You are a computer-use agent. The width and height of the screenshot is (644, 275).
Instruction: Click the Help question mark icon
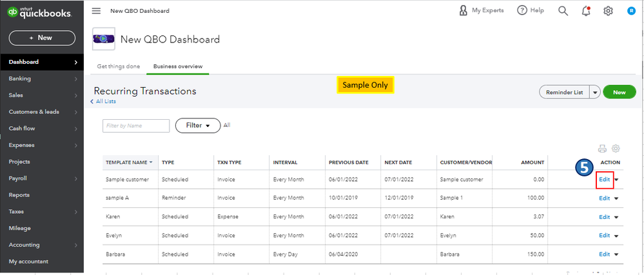point(522,11)
